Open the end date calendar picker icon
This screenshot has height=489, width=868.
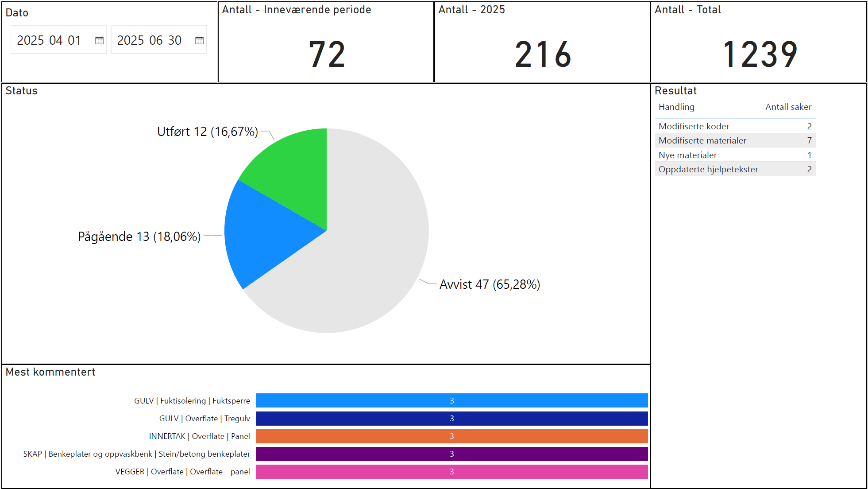pyautogui.click(x=199, y=40)
